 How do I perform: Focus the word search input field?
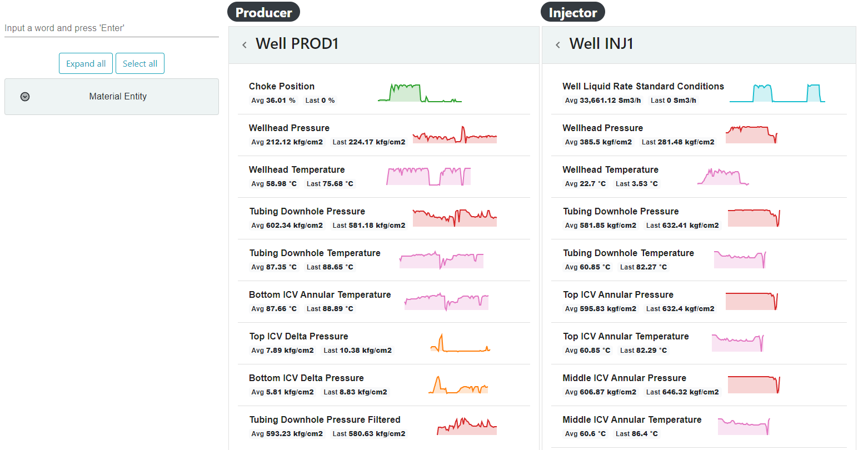111,28
